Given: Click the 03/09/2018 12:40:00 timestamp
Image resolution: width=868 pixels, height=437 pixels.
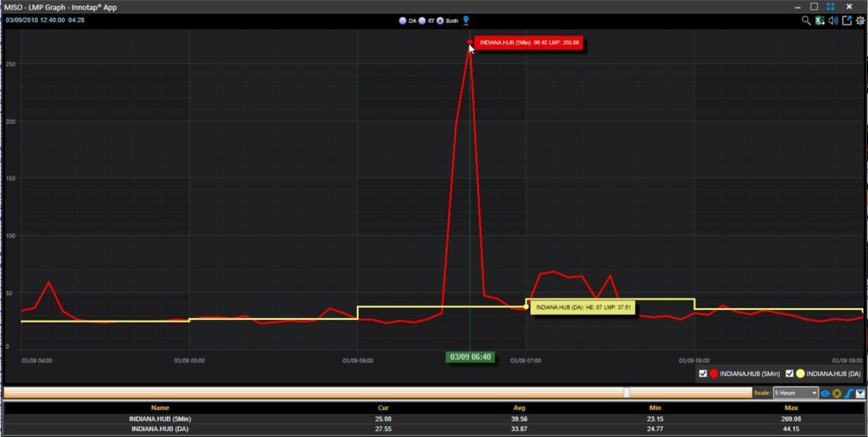Looking at the screenshot, I should tap(36, 20).
